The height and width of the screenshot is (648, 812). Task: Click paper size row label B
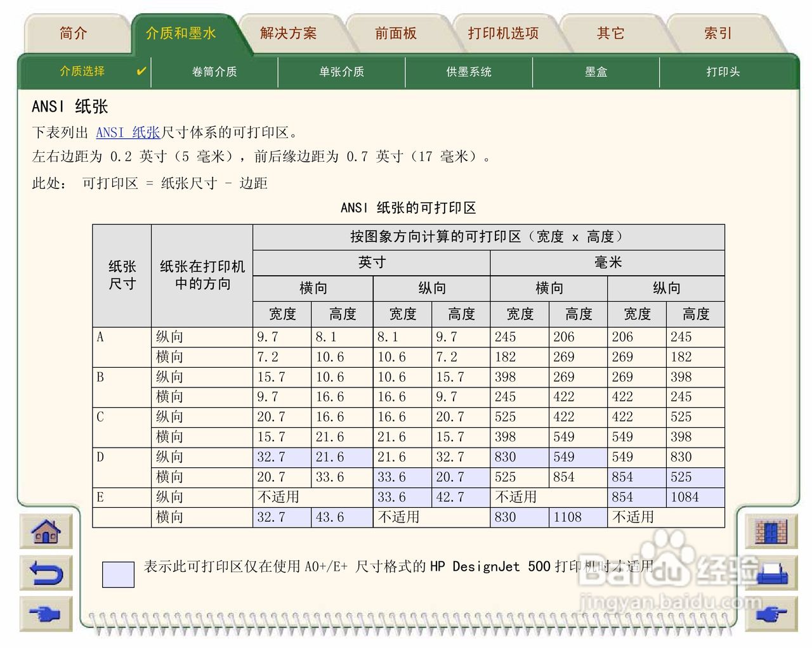click(100, 377)
